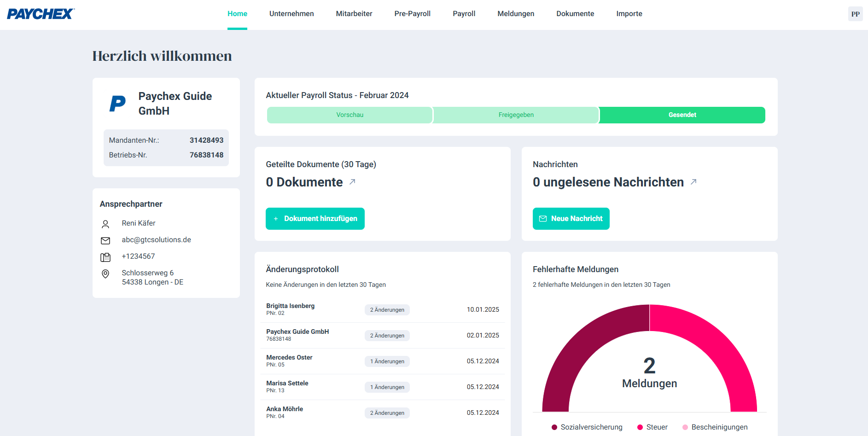Click the abc@gtcsolutions.de email address
Screen dimensions: 868x436
click(x=156, y=240)
